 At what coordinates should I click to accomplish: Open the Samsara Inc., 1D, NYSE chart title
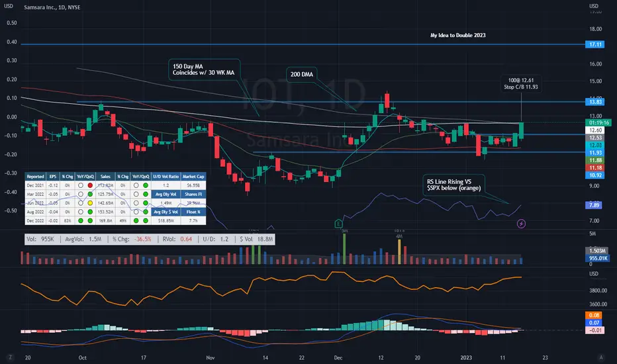click(x=52, y=7)
